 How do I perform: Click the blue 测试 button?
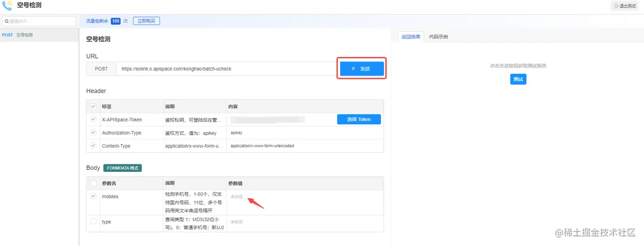coord(518,79)
